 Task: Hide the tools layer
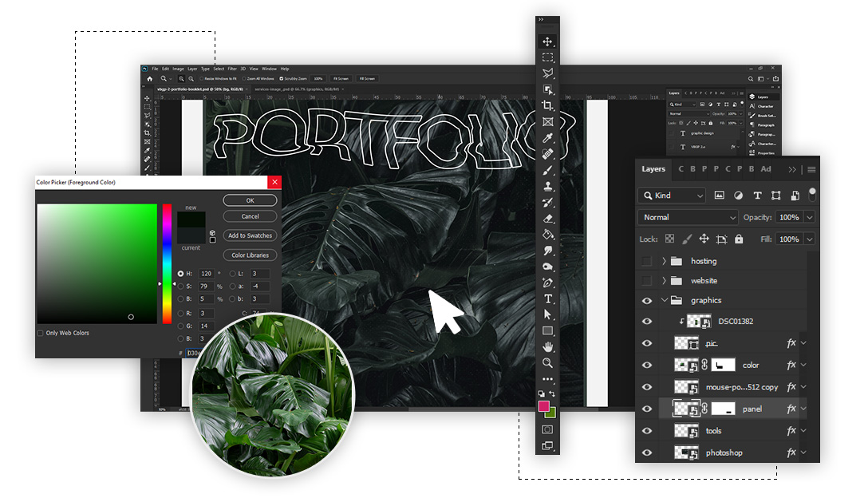(x=648, y=430)
